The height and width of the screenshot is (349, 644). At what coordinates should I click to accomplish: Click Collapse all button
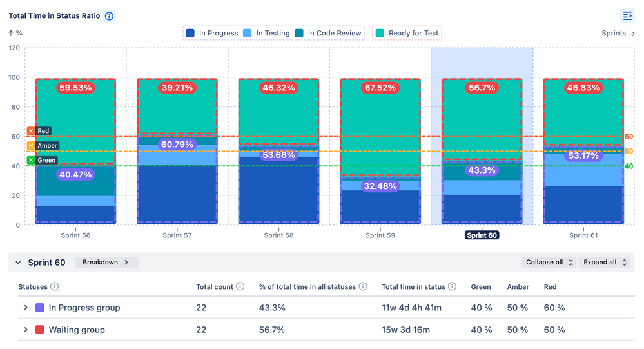[549, 263]
